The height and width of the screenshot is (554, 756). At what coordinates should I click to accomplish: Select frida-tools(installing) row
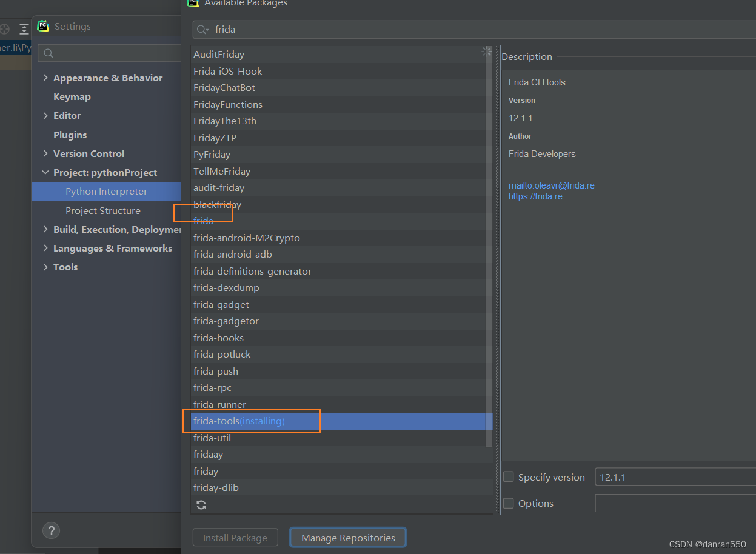341,421
